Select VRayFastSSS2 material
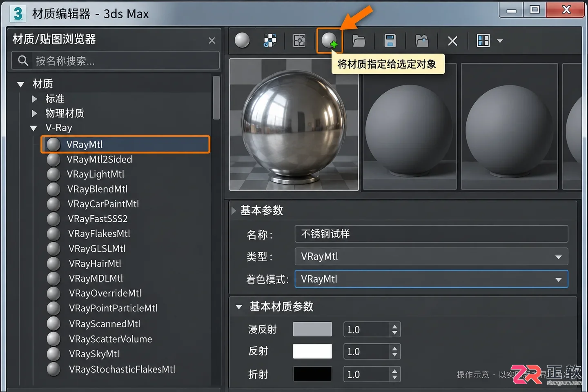588x392 pixels. [97, 219]
